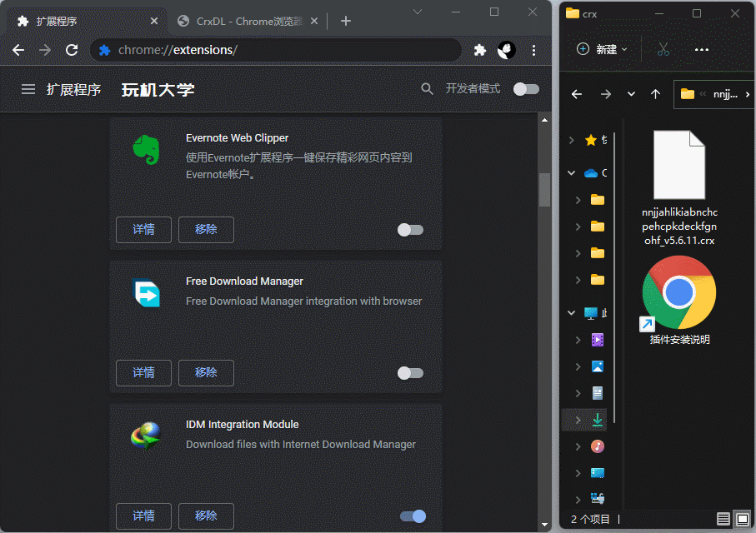The height and width of the screenshot is (533, 756).
Task: Click the Chrome profile avatar icon
Action: (x=507, y=50)
